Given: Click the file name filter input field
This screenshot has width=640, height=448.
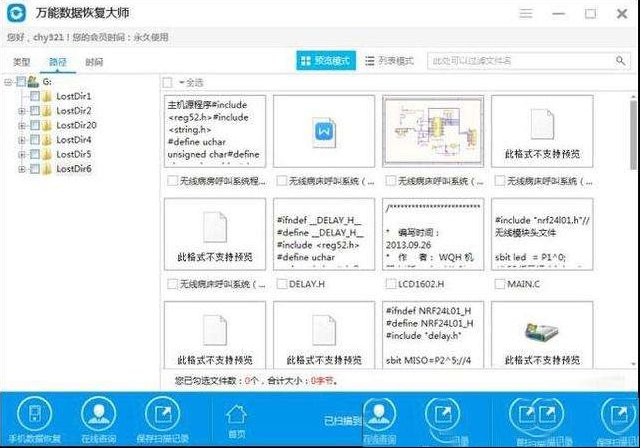Looking at the screenshot, I should 529,61.
